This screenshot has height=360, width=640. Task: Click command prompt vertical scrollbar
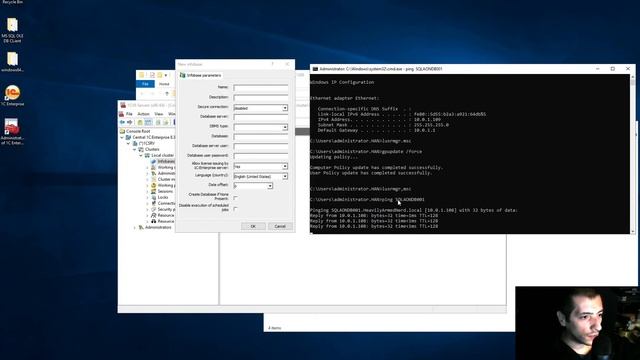coord(633,153)
